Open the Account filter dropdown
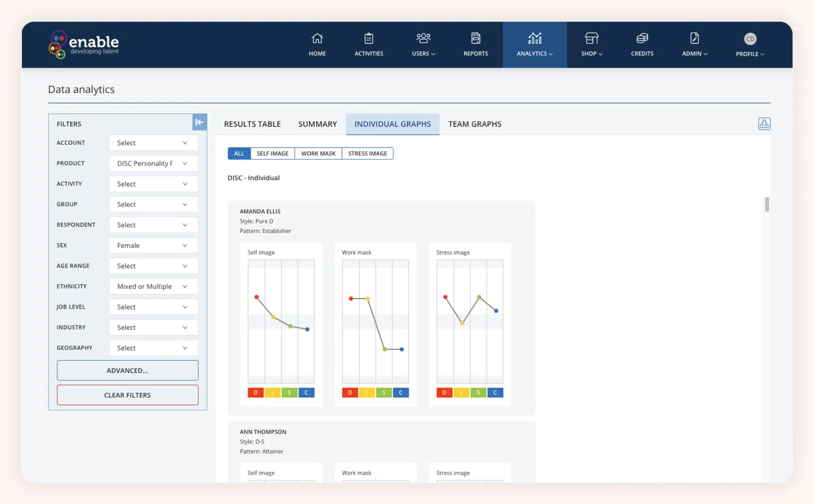 (153, 143)
